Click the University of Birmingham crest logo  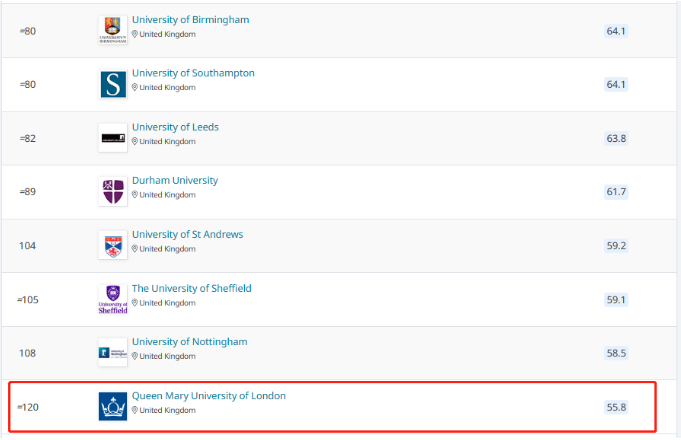[113, 30]
